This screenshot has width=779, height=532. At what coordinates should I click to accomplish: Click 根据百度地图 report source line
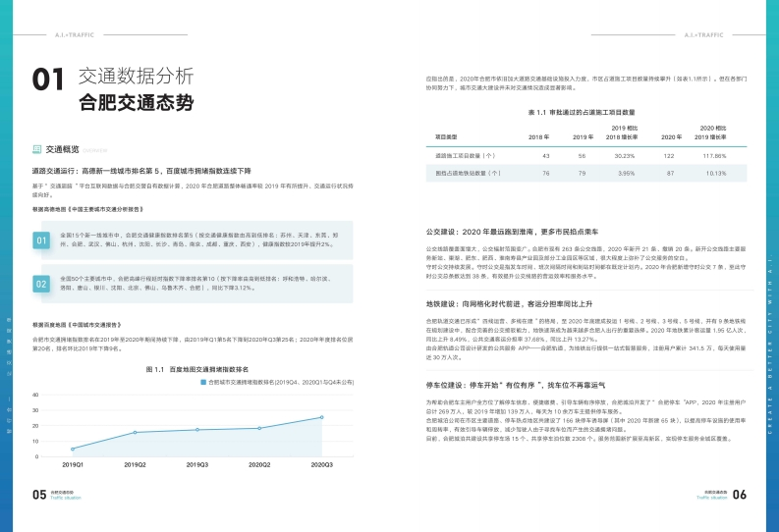77,325
